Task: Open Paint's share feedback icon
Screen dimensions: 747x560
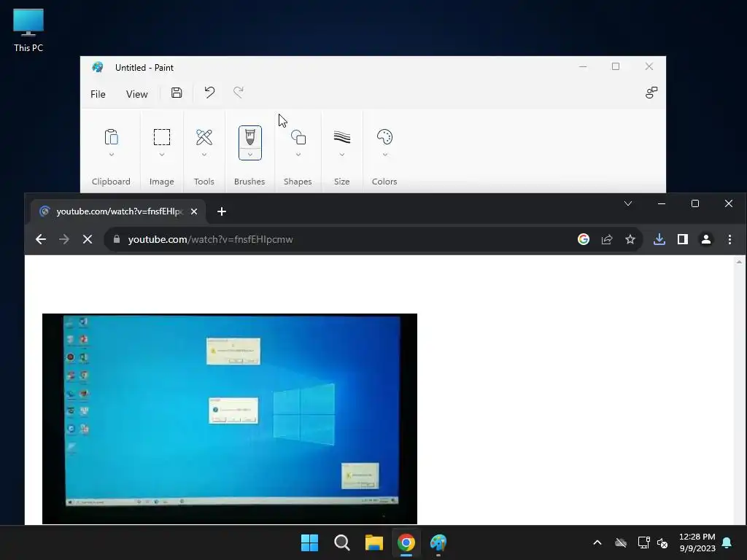Action: coord(651,93)
